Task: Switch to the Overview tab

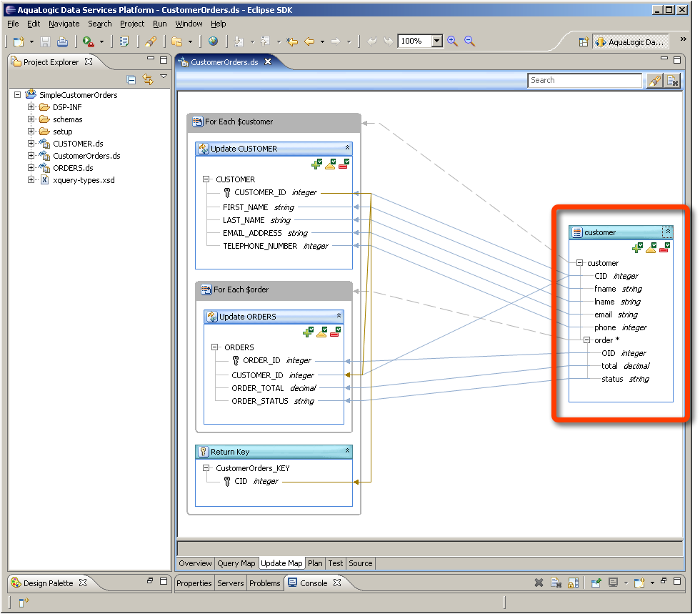Action: click(x=195, y=563)
